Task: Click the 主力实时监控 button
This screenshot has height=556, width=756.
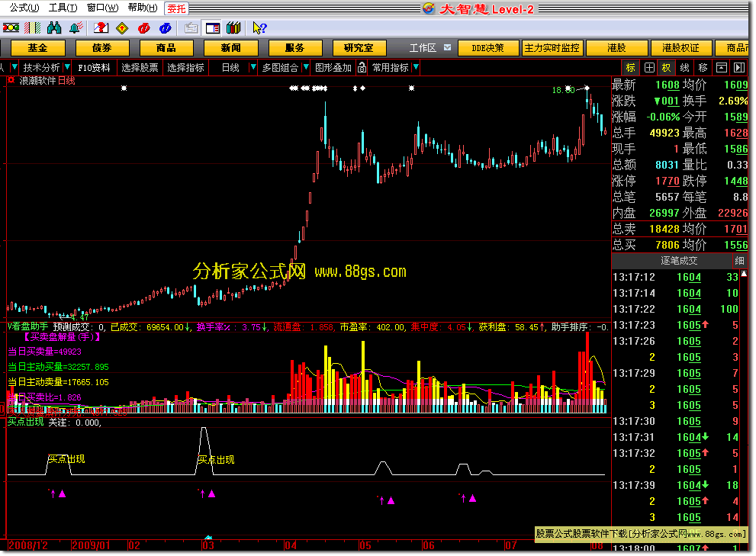Action: pos(552,48)
